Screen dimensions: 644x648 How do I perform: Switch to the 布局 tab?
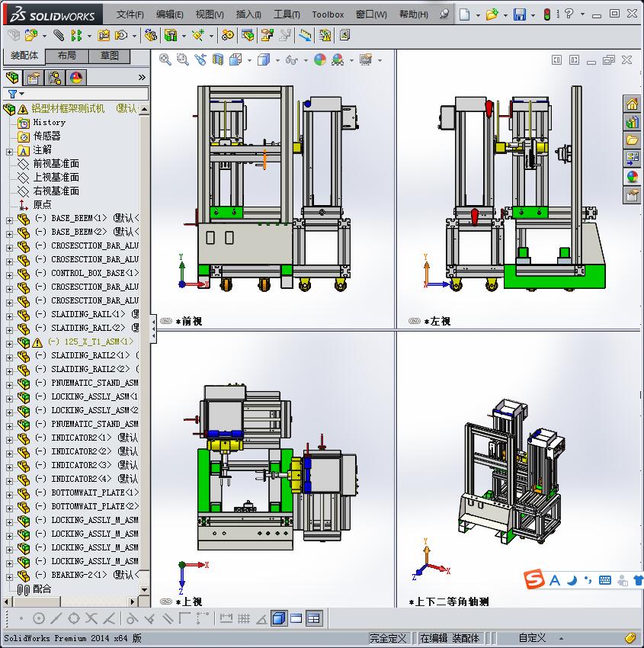point(66,56)
